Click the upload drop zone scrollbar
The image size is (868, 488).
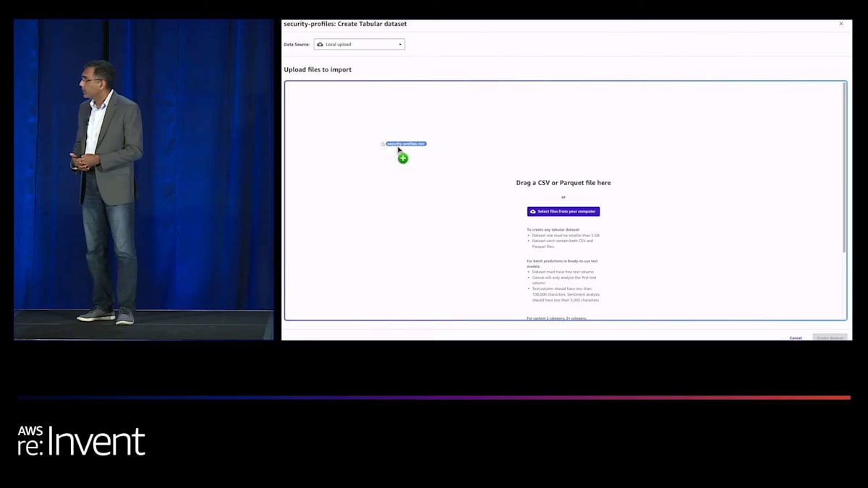(843, 168)
